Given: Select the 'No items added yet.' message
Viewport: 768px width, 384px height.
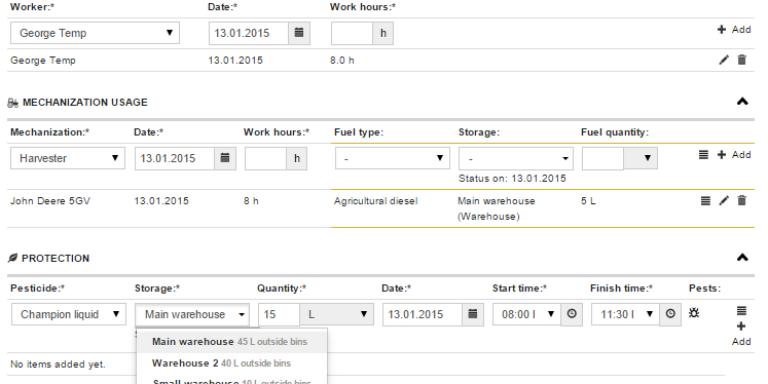Looking at the screenshot, I should [x=58, y=364].
